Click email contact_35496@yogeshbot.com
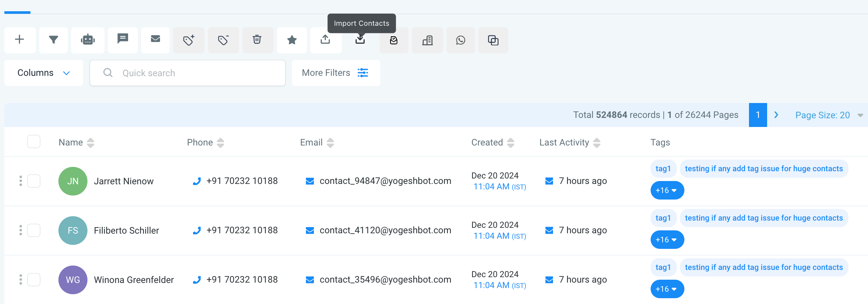Image resolution: width=868 pixels, height=304 pixels. pos(385,280)
